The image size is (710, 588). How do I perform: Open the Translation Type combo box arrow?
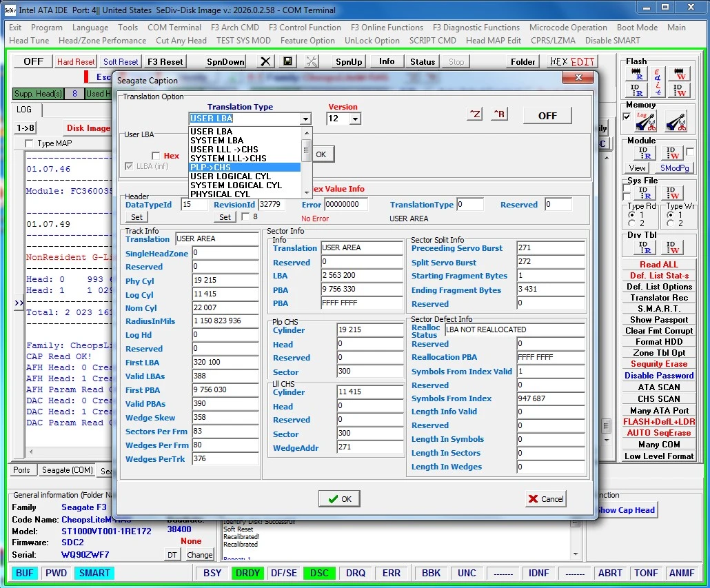point(305,119)
